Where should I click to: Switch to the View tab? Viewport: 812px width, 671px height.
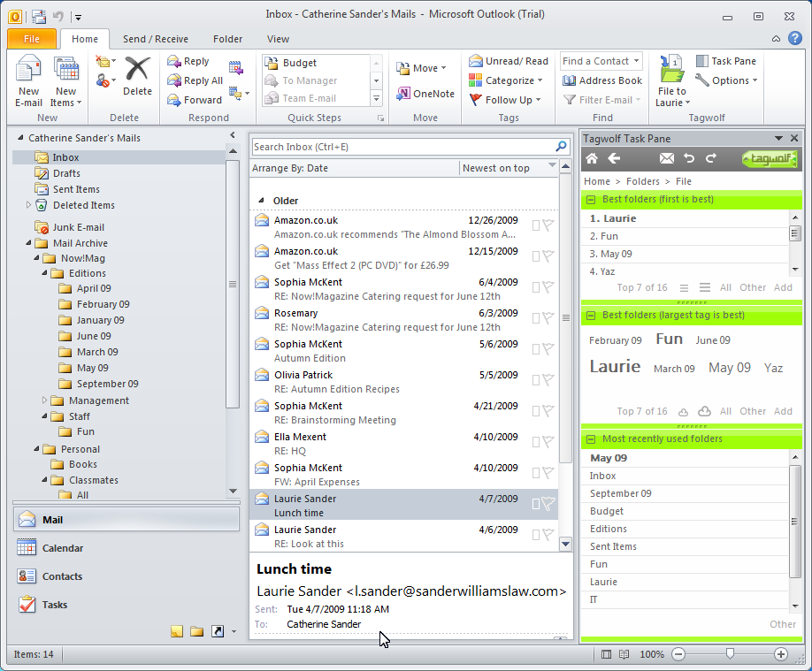tap(278, 39)
